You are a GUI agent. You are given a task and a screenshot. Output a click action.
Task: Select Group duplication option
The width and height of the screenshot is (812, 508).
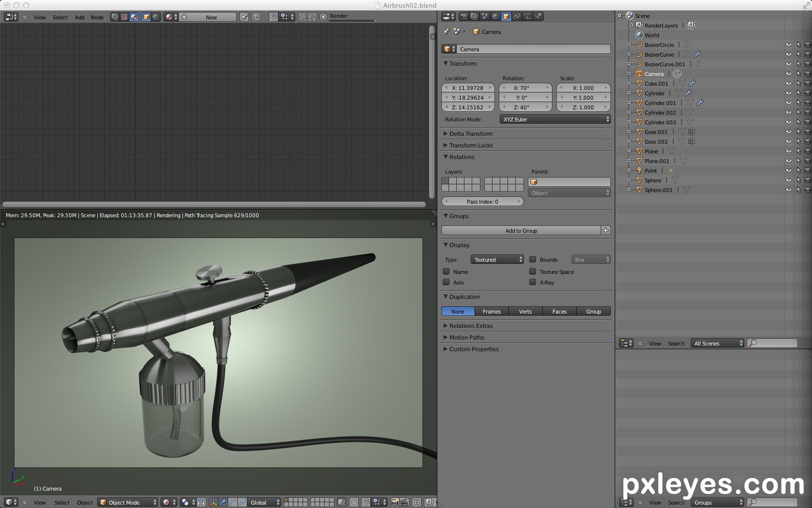[594, 311]
